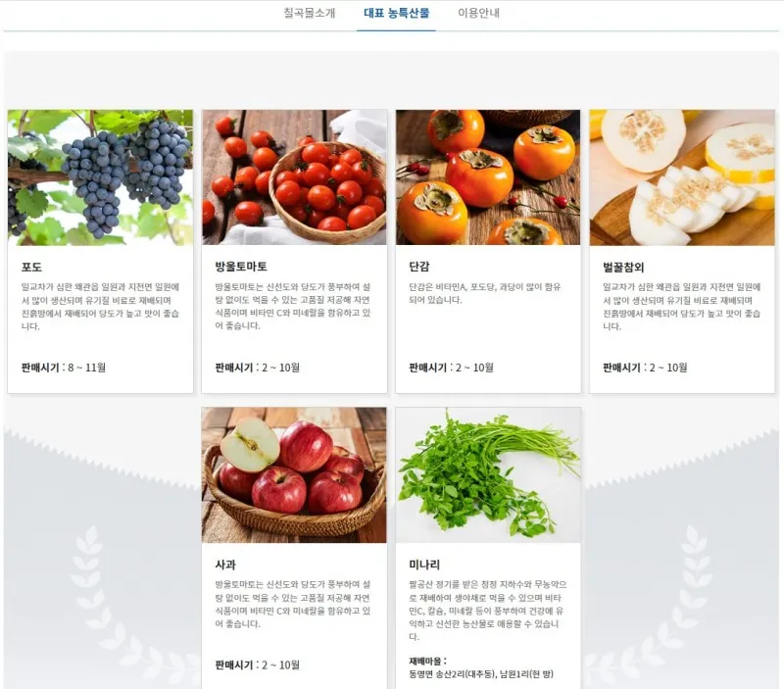The height and width of the screenshot is (689, 784).
Task: Select the 미나리 product heading
Action: (424, 565)
